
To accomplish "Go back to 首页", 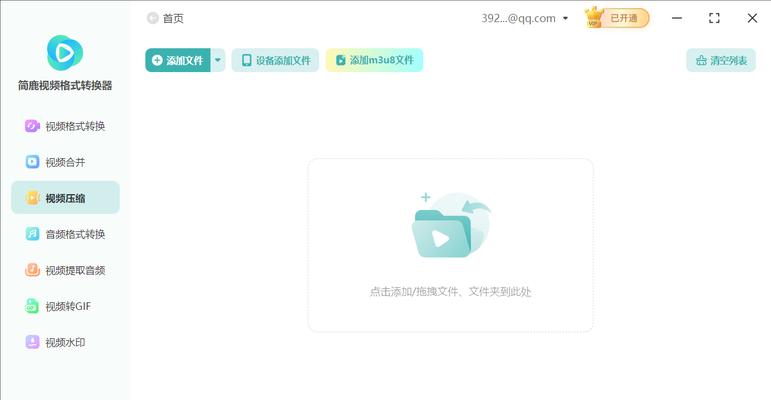I will pyautogui.click(x=173, y=18).
